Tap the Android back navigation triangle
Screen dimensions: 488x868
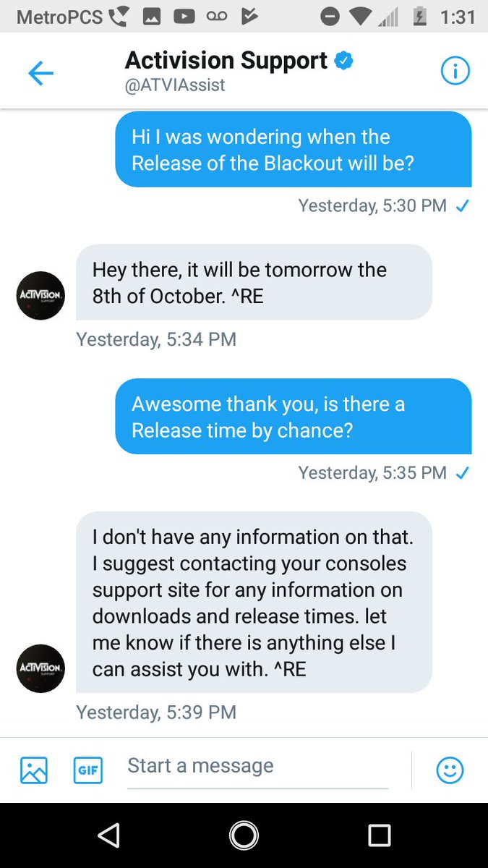[x=108, y=835]
